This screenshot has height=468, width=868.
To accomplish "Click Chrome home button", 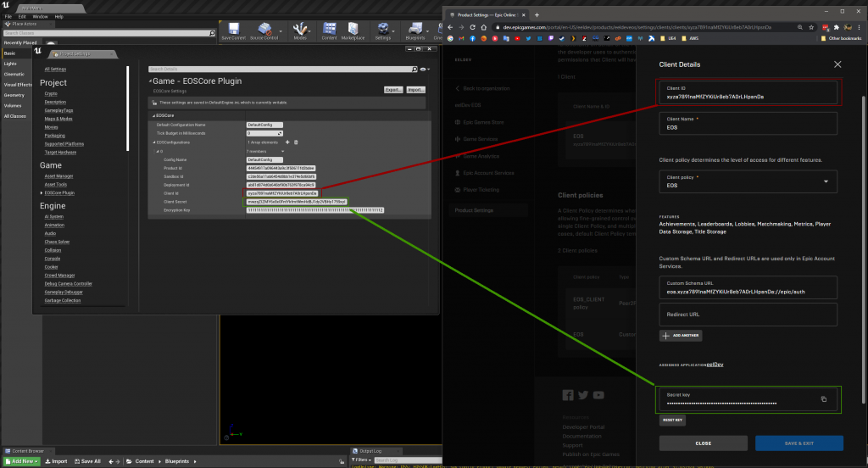I will point(484,27).
